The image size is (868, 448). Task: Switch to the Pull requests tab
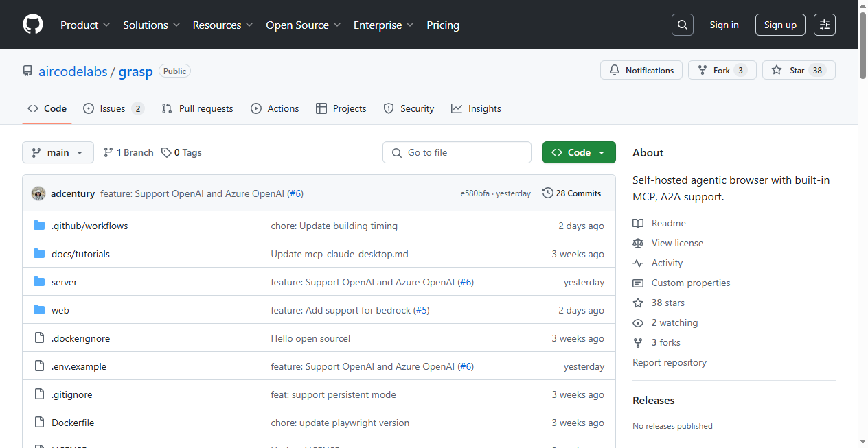coord(197,108)
